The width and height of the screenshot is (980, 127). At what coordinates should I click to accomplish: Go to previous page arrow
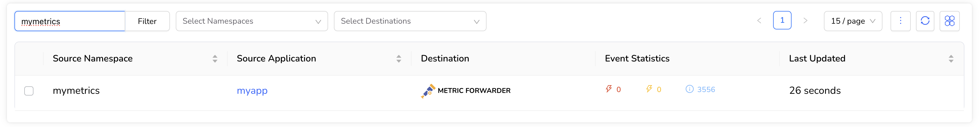tap(759, 21)
